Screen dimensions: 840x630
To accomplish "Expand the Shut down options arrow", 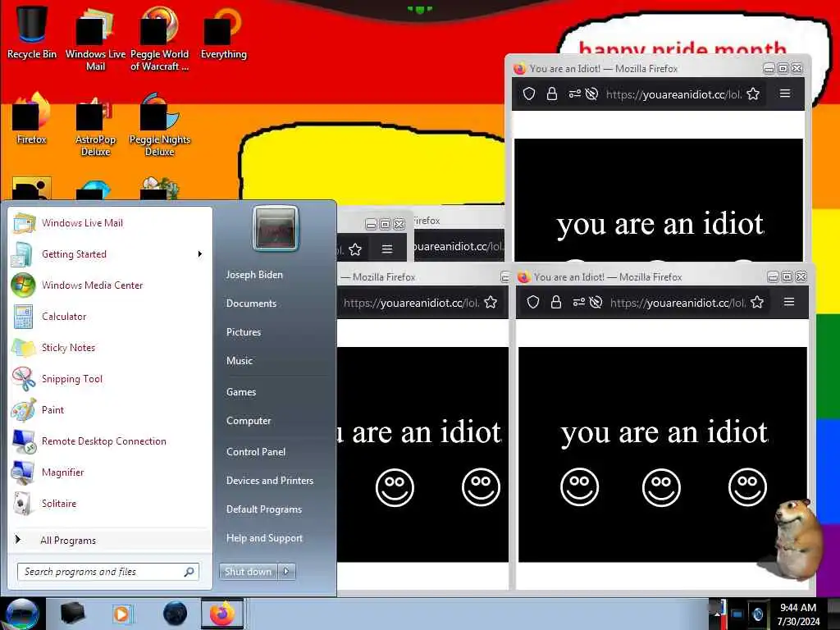I will (x=286, y=572).
